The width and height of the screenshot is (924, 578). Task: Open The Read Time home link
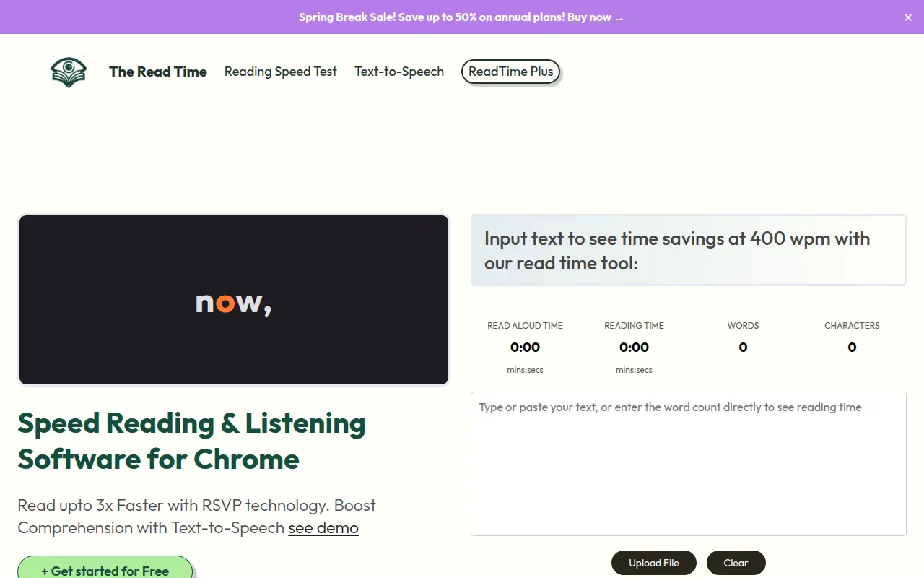158,72
